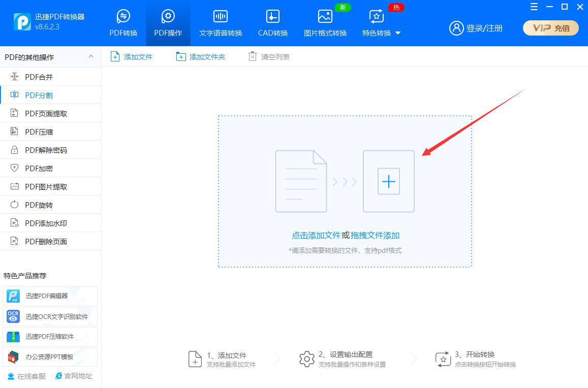Select PDF解除密码 in the sidebar
Screen dimensions: 588x388
click(x=51, y=150)
